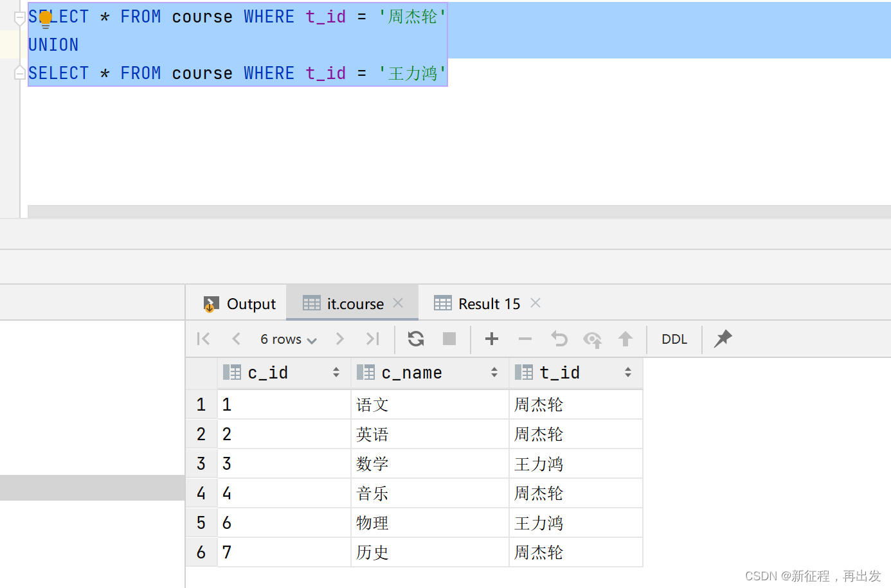Select the cell containing 物理
This screenshot has height=588, width=891.
(430, 523)
